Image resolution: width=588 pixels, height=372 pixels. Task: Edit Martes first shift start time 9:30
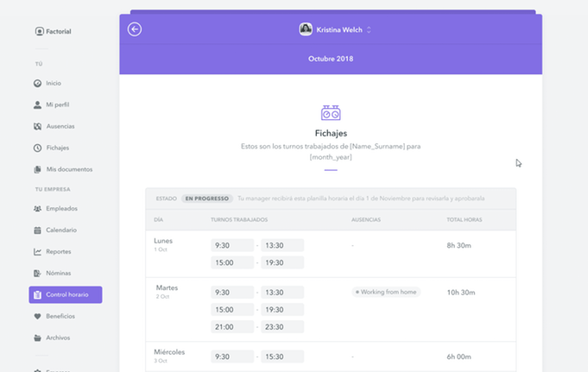pos(232,292)
